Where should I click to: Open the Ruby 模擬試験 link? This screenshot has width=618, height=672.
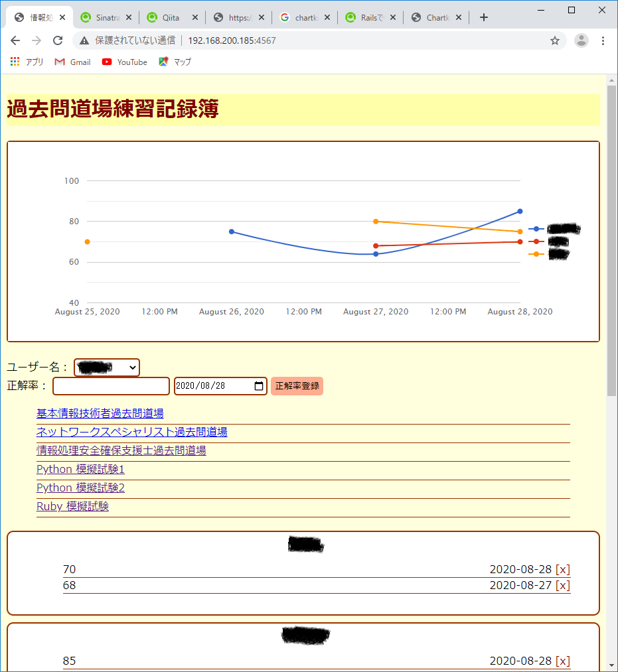72,505
